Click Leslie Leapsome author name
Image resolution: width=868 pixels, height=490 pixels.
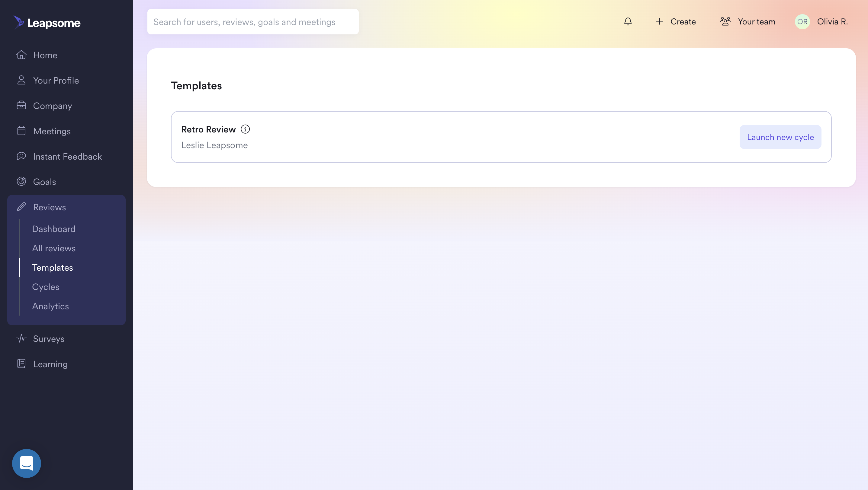pos(214,145)
